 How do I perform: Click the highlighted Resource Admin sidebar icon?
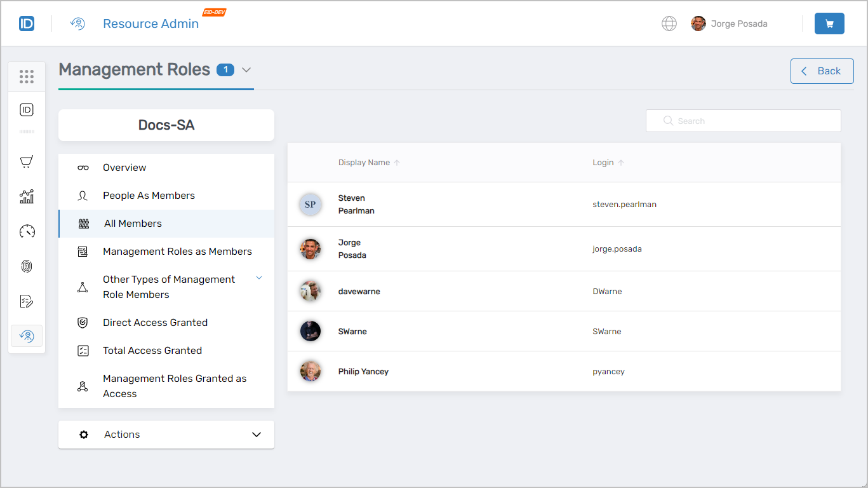26,335
